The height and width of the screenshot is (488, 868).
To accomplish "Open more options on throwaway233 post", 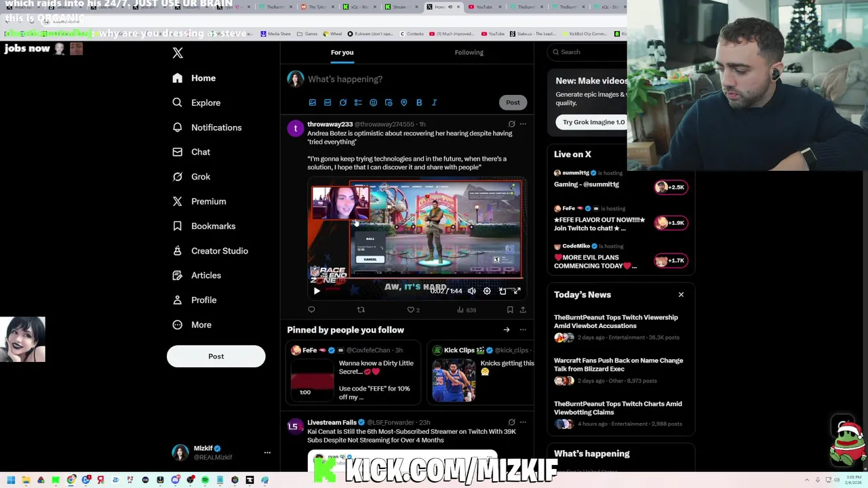I will 523,124.
